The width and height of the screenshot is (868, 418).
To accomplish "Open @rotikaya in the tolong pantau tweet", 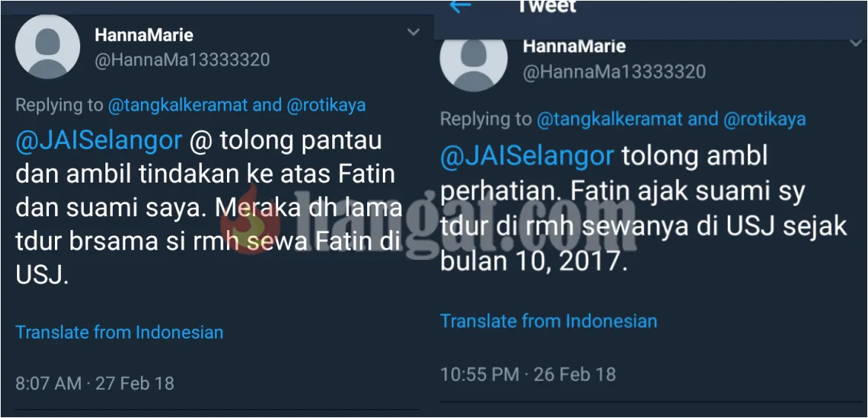I will (x=326, y=105).
